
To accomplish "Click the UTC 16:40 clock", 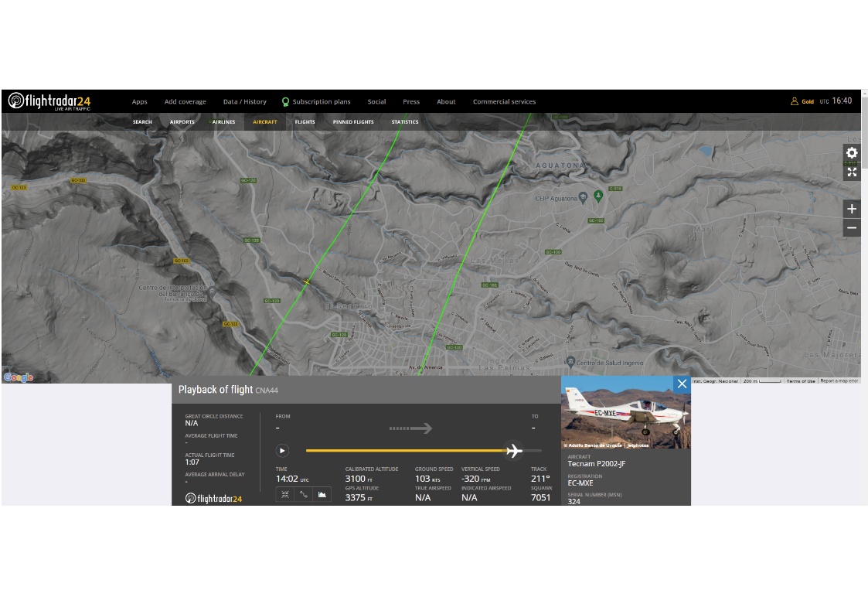I will [836, 101].
